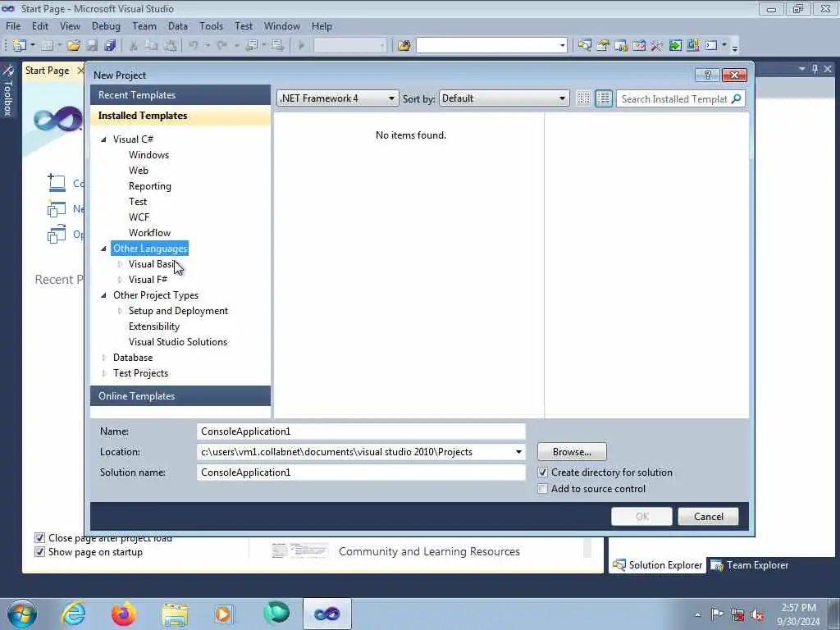
Task: Select the Test Projects tree item
Action: 141,373
